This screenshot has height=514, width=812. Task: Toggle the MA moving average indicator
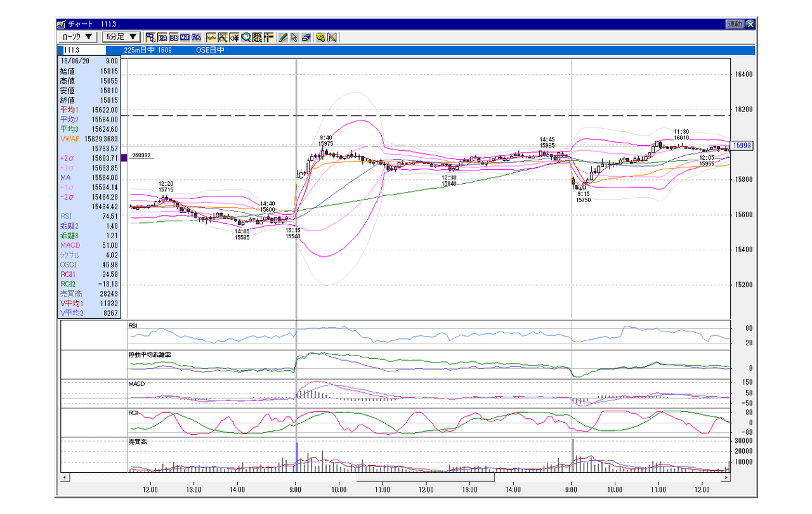pos(162,37)
